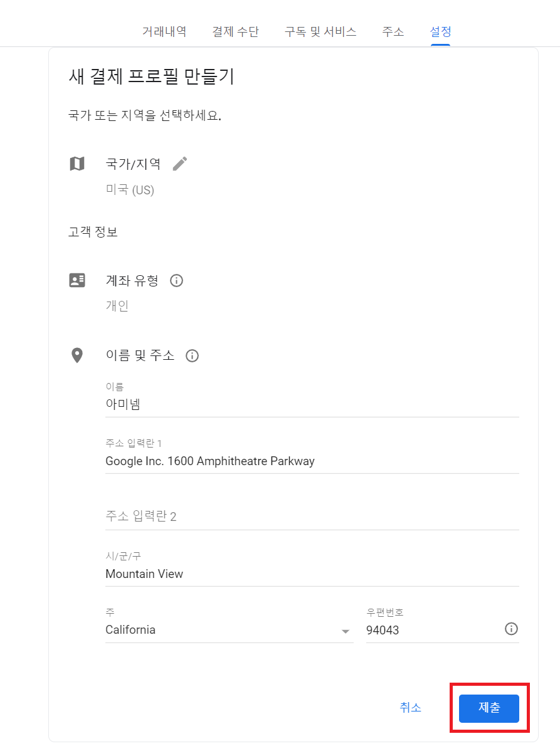Select the 설정 tab
This screenshot has width=560, height=756.
440,31
